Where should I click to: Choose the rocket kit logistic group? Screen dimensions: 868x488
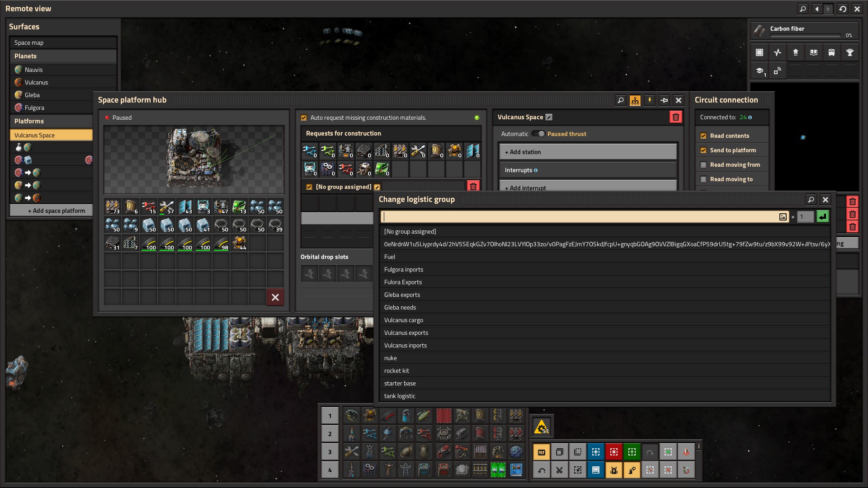[x=605, y=371]
